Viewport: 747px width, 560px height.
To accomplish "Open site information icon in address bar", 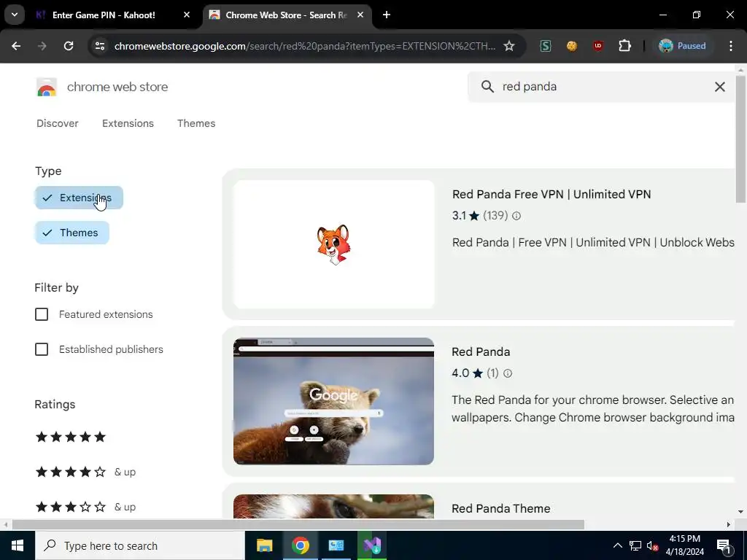I will click(x=100, y=46).
